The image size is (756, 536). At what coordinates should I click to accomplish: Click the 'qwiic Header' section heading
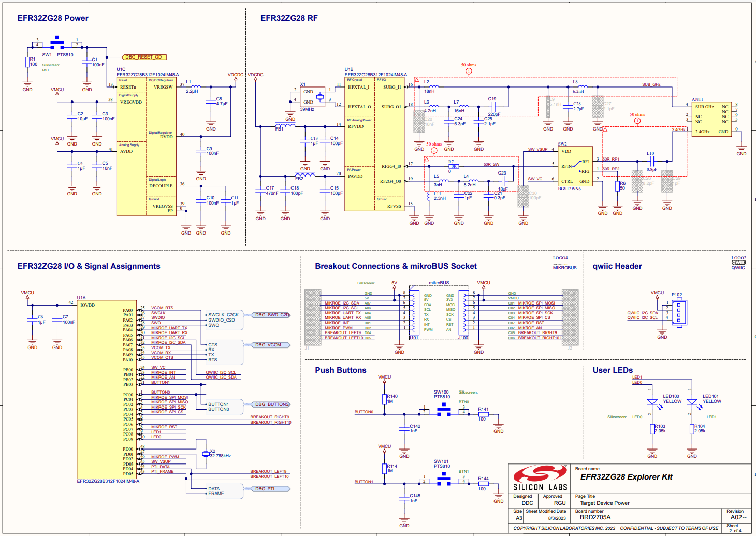click(x=617, y=266)
